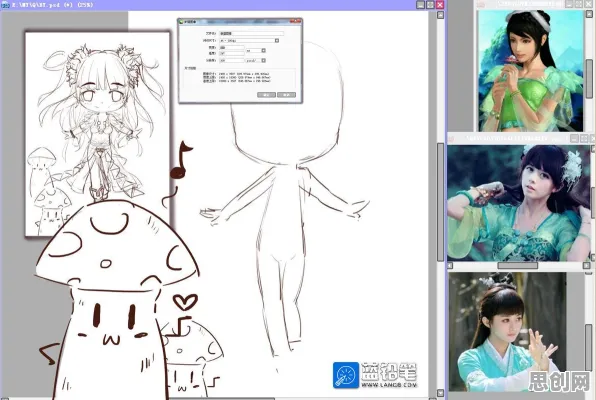This screenshot has height=400, width=596.
Task: Maximize the main canvas document window
Action: click(x=430, y=5)
